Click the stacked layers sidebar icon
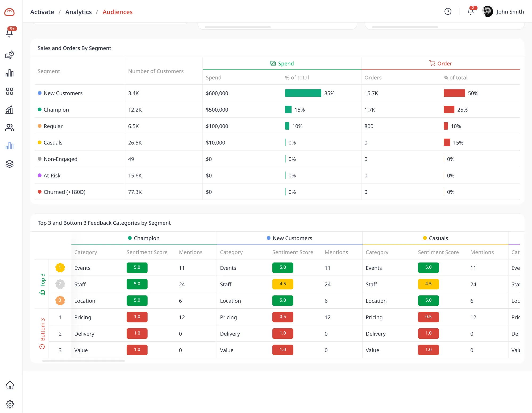This screenshot has height=413, width=532. [10, 164]
